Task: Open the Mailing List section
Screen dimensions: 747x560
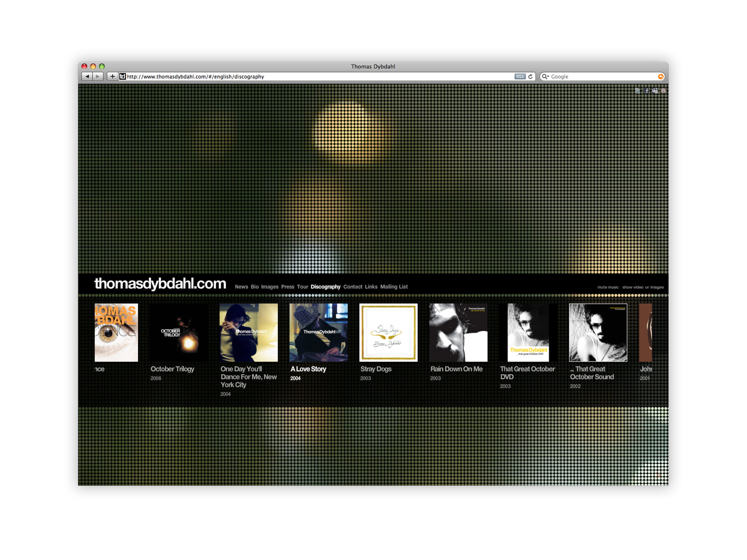Action: pos(394,286)
